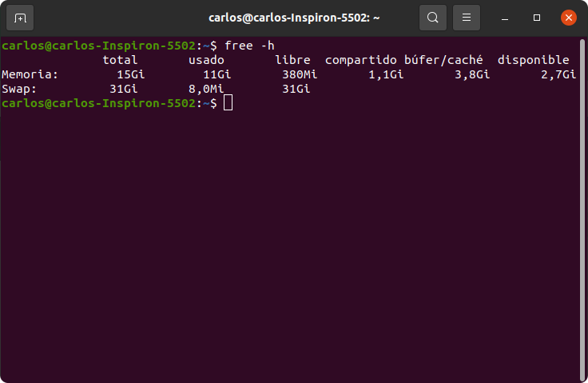Click the buffer/cache value 3,8Gi
The height and width of the screenshot is (383, 588).
[x=472, y=74]
